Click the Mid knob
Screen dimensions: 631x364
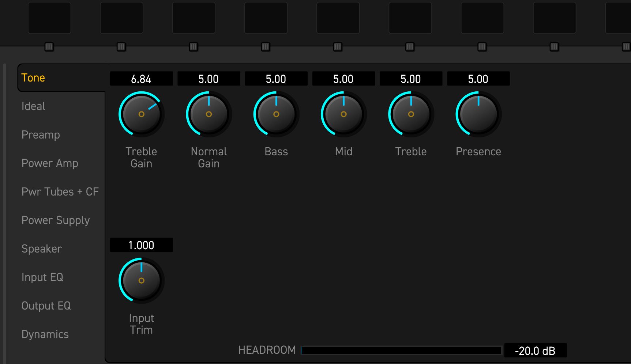[343, 114]
